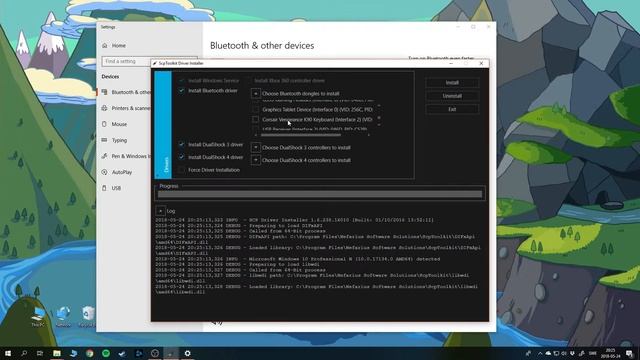Click the Uninstall button
This screenshot has height=360, width=640.
452,96
